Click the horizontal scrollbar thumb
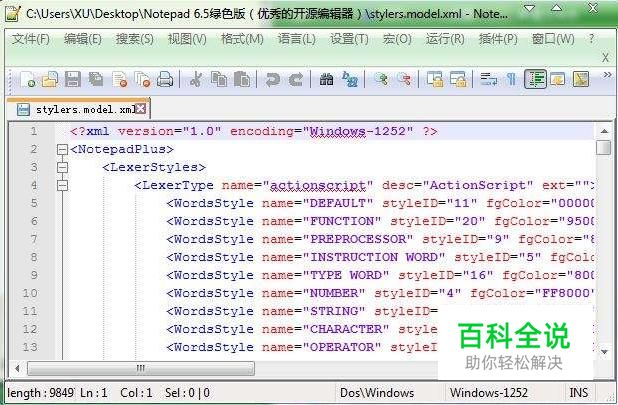This screenshot has width=618, height=405. coord(141,369)
